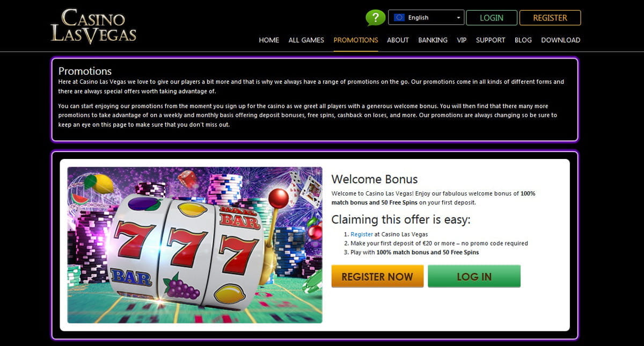The height and width of the screenshot is (346, 644).
Task: Click the green LOGIN button in header
Action: [x=492, y=18]
